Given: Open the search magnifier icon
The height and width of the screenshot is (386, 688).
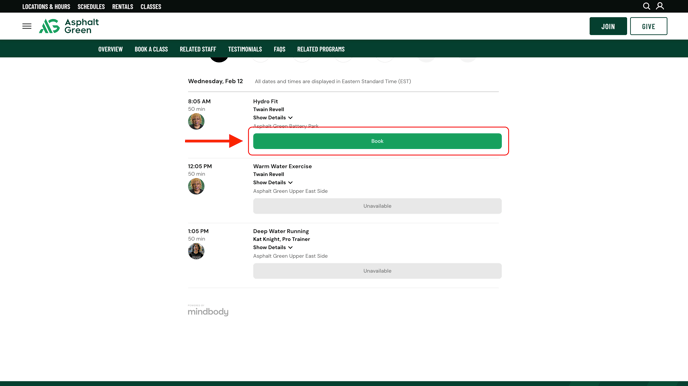Looking at the screenshot, I should [646, 6].
